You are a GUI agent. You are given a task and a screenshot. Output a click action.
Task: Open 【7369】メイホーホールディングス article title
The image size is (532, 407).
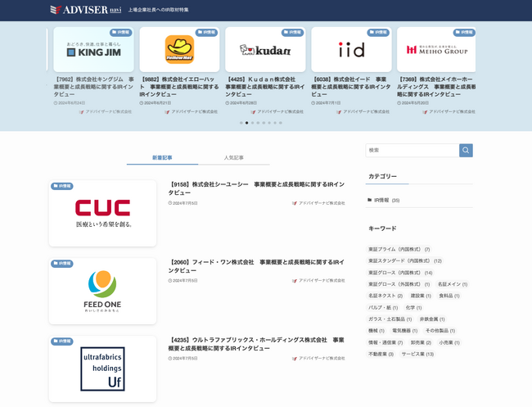(x=436, y=87)
